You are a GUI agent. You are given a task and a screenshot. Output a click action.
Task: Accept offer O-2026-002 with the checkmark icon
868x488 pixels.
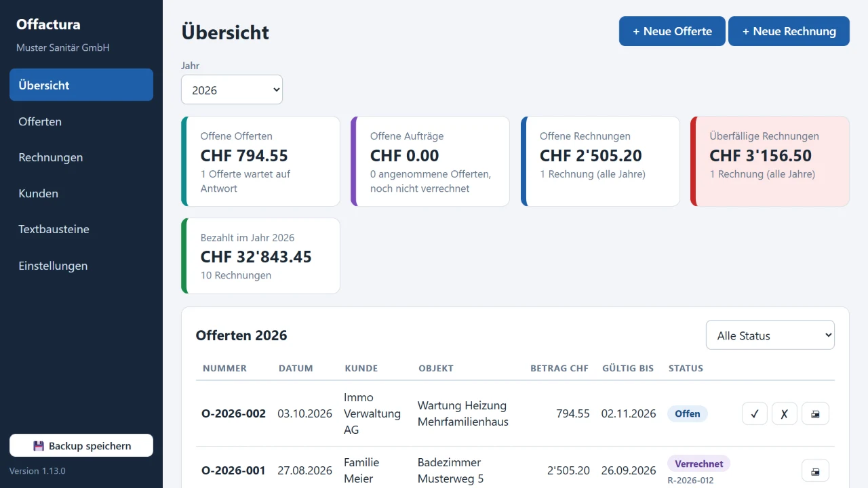pos(755,413)
